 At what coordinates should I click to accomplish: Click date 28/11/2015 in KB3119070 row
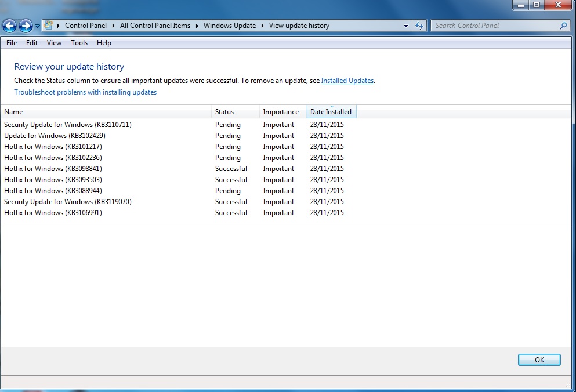(x=327, y=202)
